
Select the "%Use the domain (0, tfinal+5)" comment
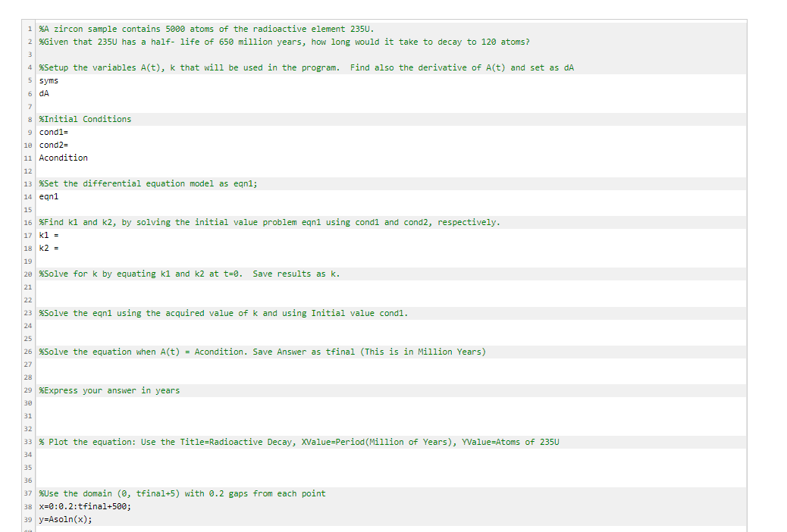(182, 494)
